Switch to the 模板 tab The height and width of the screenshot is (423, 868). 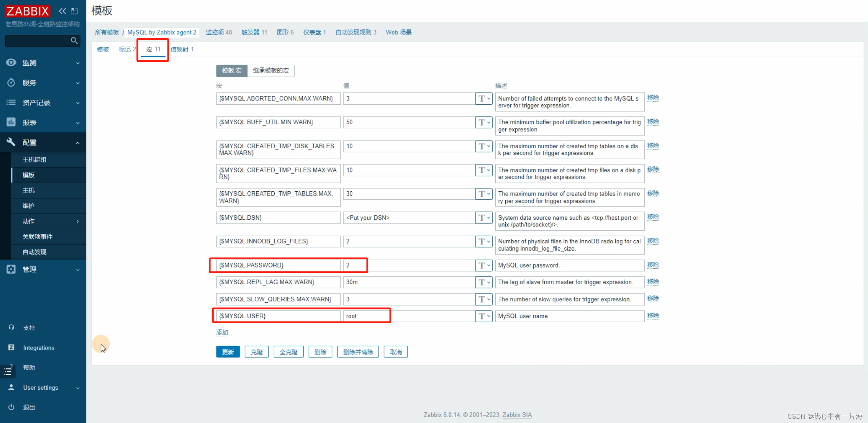[x=103, y=49]
